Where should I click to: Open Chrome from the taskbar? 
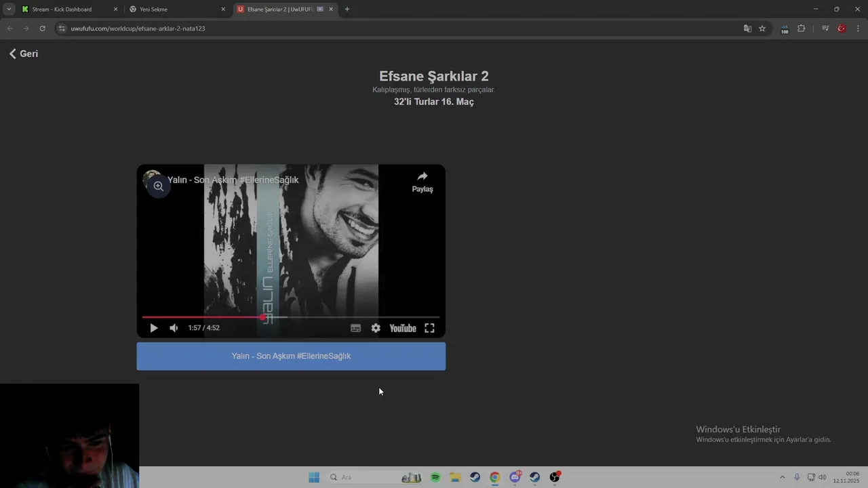tap(495, 477)
